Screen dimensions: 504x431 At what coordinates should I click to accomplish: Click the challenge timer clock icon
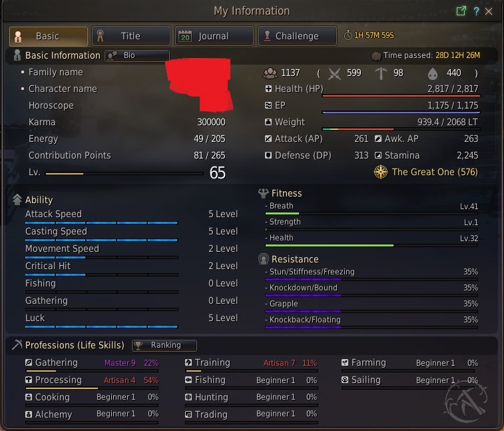[x=348, y=35]
